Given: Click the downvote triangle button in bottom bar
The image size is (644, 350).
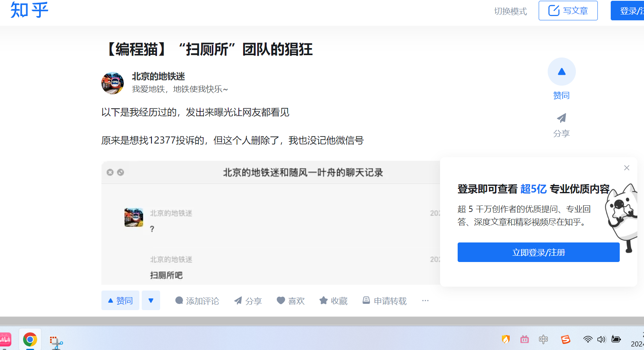Looking at the screenshot, I should click(151, 300).
